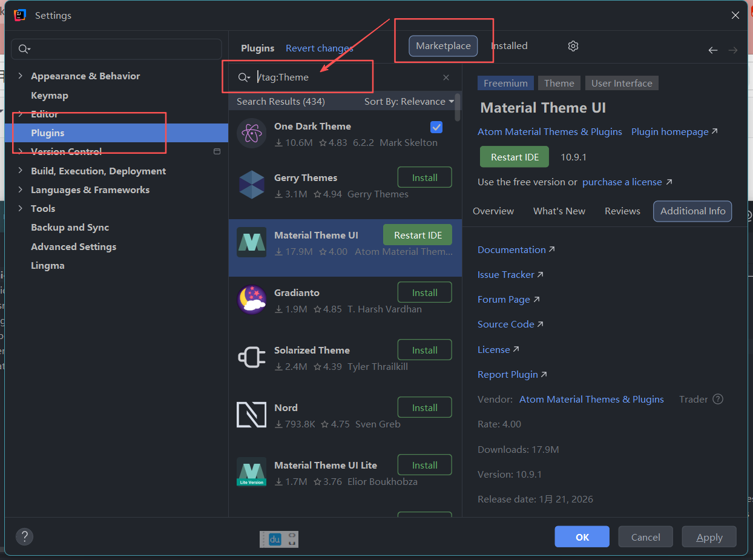
Task: Click the Apply button
Action: click(x=709, y=537)
